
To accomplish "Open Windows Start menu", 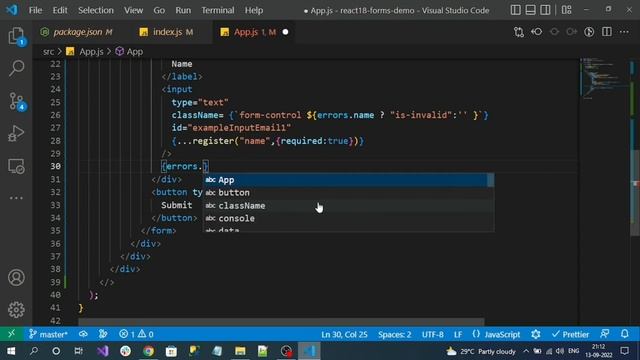I will [11, 351].
